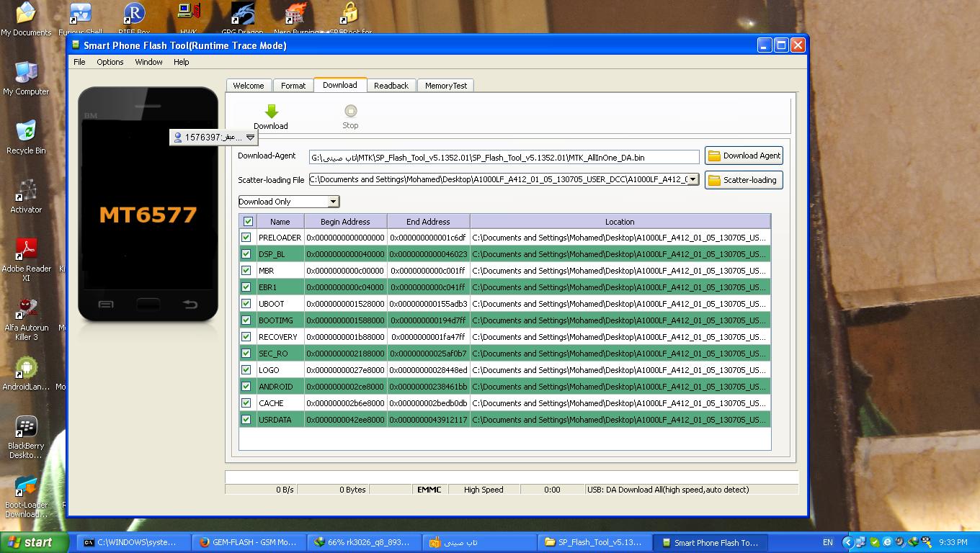The image size is (980, 553).
Task: Open the Options menu
Action: pos(110,62)
